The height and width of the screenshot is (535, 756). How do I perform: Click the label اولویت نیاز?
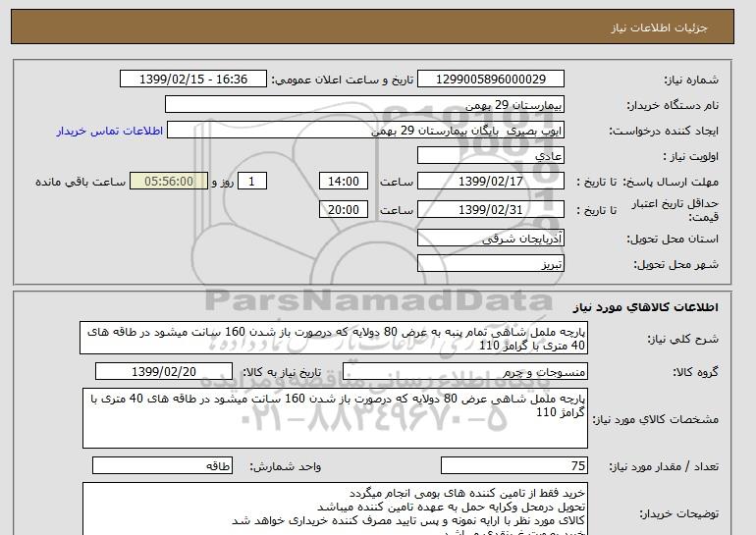tap(691, 156)
